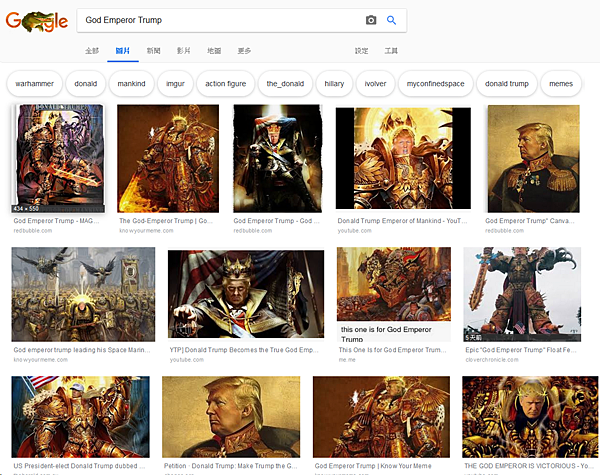Filter results by hillary chip
600x475 pixels.
[x=334, y=83]
